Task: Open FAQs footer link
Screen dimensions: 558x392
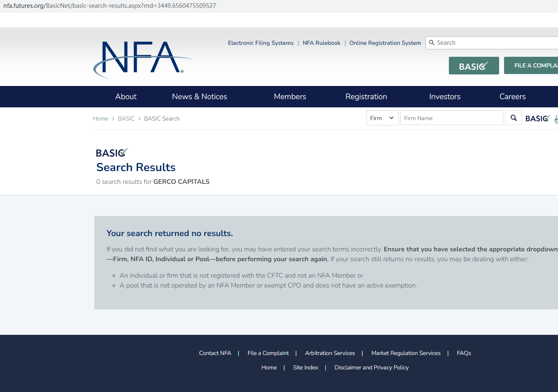Action: pos(464,353)
